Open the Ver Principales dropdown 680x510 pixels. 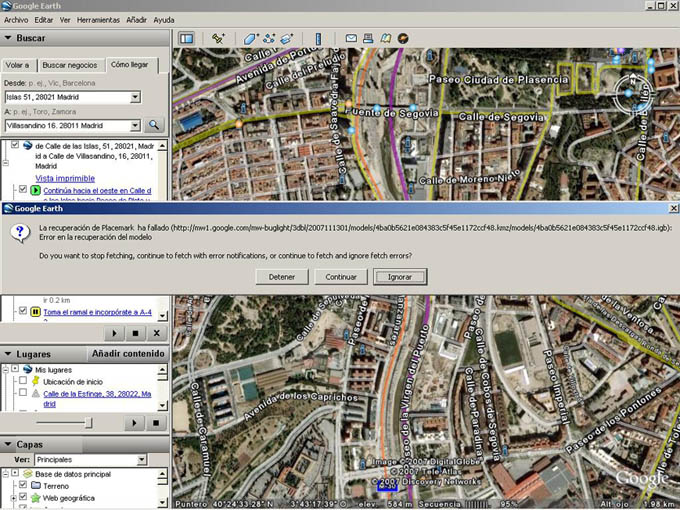(x=142, y=460)
